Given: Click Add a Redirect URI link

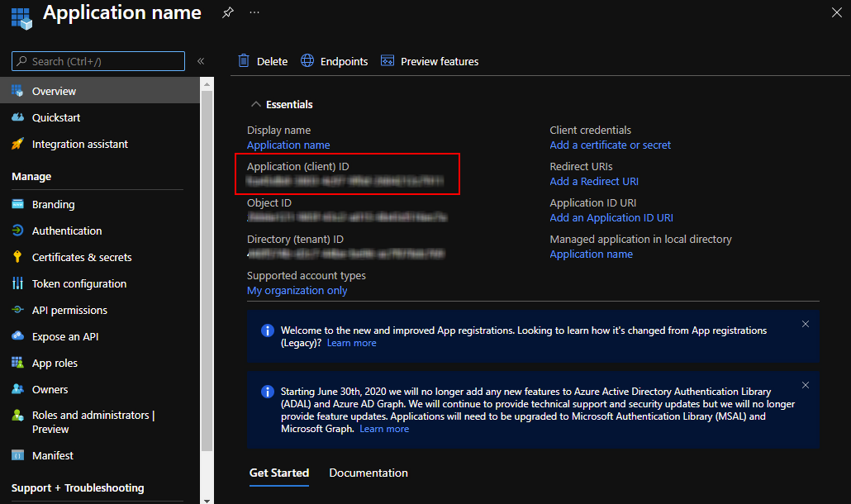Looking at the screenshot, I should click(x=593, y=181).
